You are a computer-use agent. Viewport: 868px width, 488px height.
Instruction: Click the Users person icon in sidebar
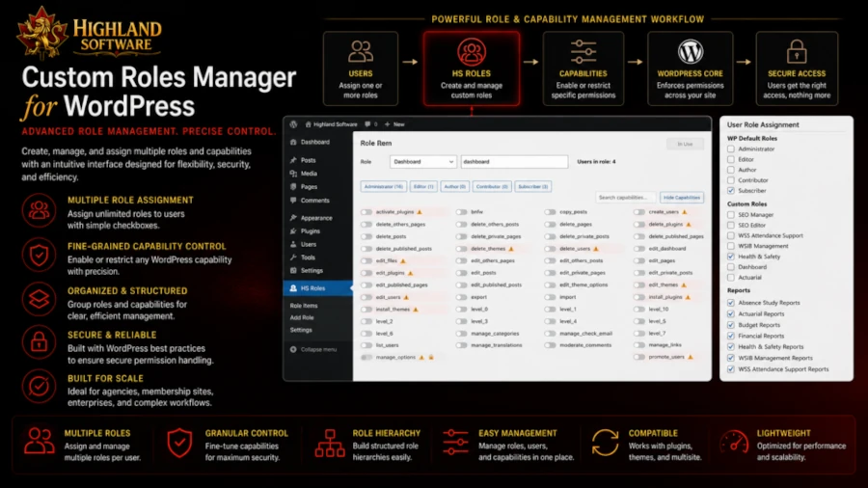point(293,244)
